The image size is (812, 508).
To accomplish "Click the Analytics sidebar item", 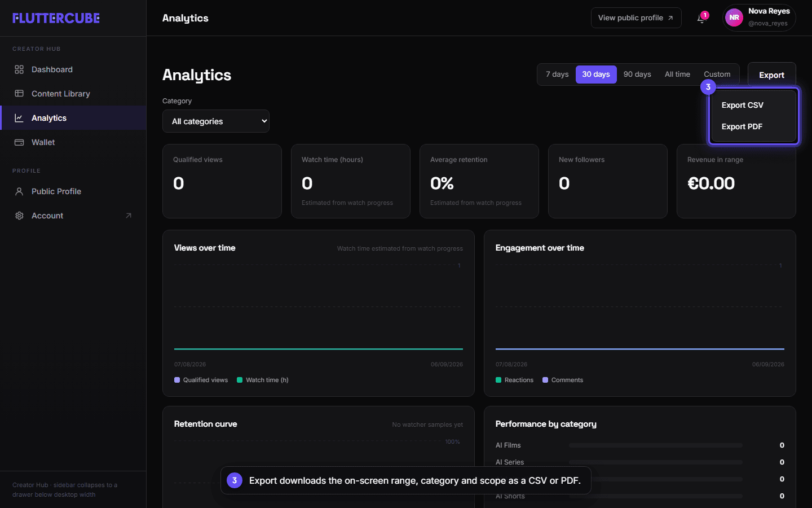I will click(x=73, y=118).
